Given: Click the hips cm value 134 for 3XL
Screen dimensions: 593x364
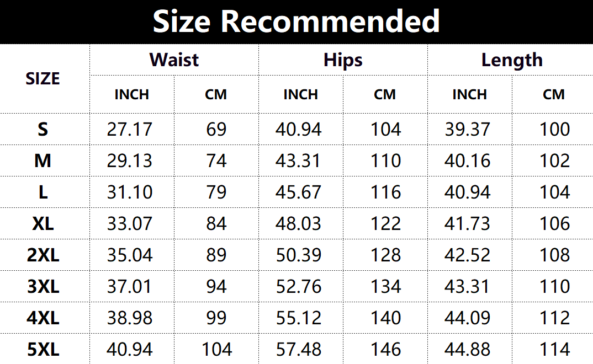Looking at the screenshot, I should click(385, 286).
